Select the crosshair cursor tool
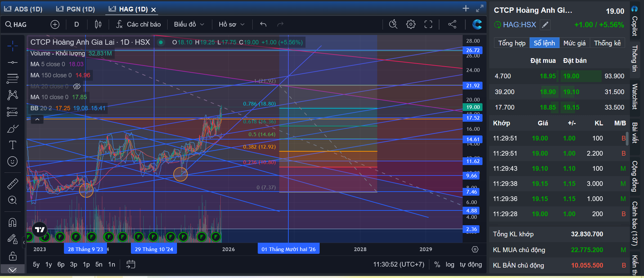Image resolution: width=644 pixels, height=278 pixels. 12,46
